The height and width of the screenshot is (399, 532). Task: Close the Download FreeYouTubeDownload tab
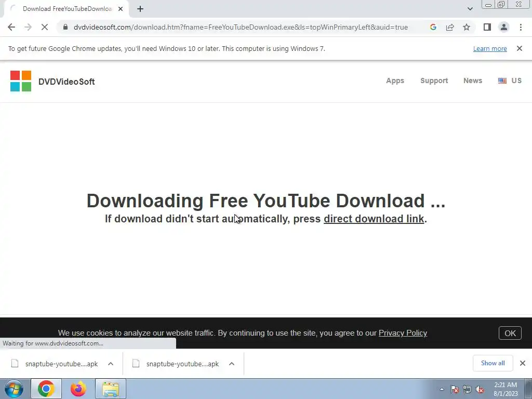coord(121,9)
